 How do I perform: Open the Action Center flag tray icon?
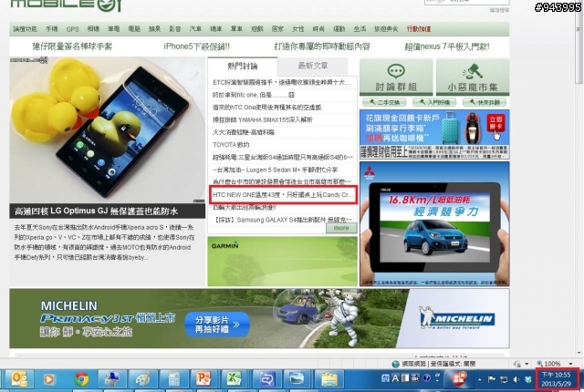[x=491, y=379]
